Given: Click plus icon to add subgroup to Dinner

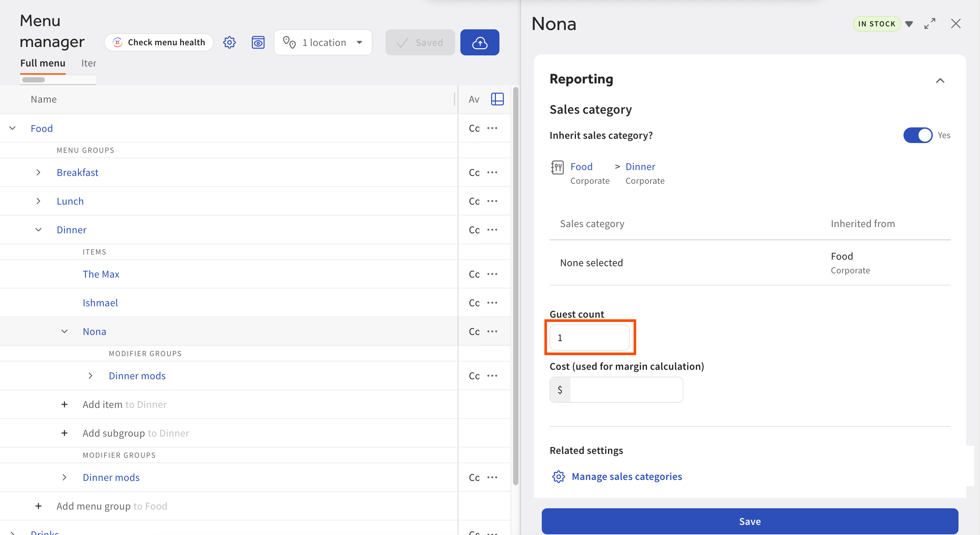Looking at the screenshot, I should pos(64,433).
